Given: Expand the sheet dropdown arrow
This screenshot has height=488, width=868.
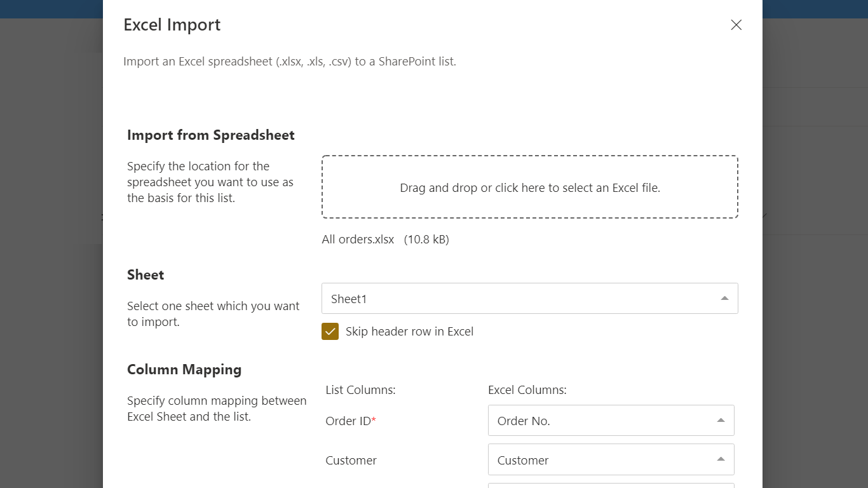Looking at the screenshot, I should coord(724,299).
